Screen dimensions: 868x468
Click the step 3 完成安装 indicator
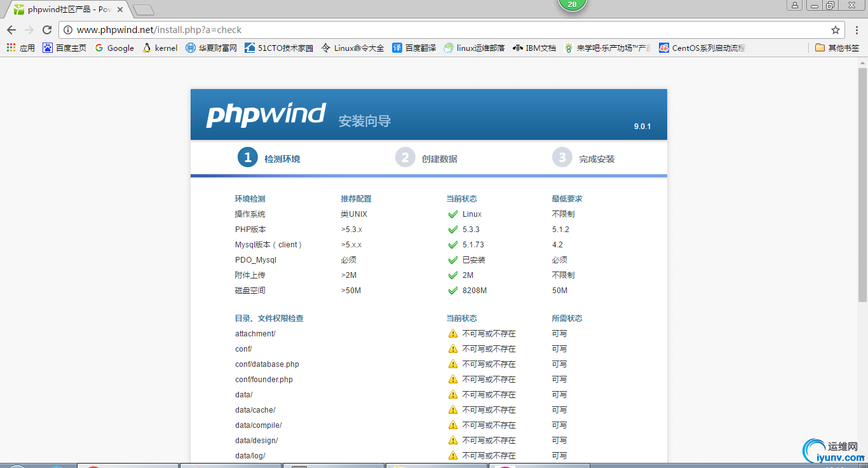(x=583, y=158)
